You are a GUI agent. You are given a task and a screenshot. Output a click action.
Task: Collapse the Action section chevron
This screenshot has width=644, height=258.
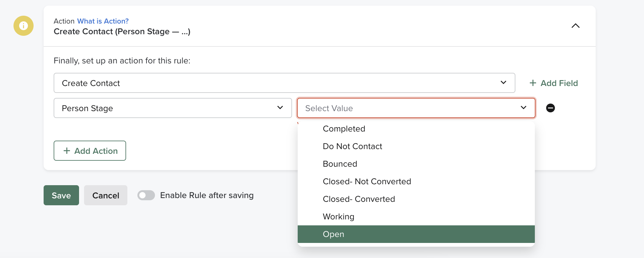[575, 26]
